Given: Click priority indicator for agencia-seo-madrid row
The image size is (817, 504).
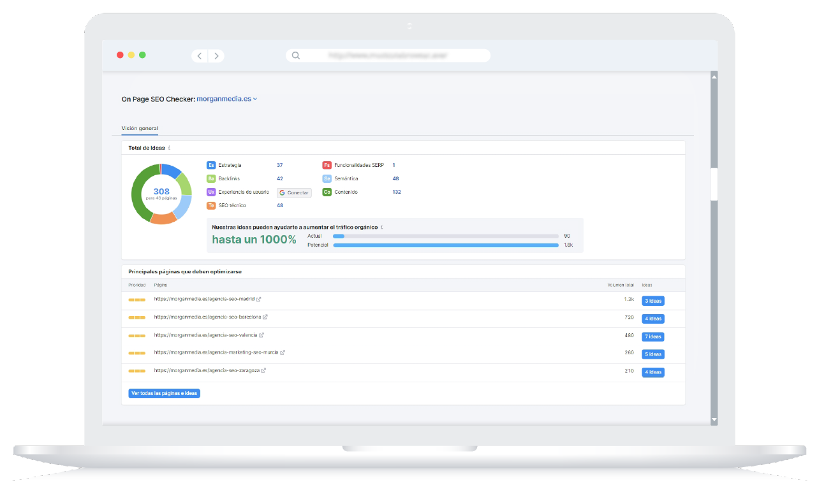Looking at the screenshot, I should click(x=136, y=299).
